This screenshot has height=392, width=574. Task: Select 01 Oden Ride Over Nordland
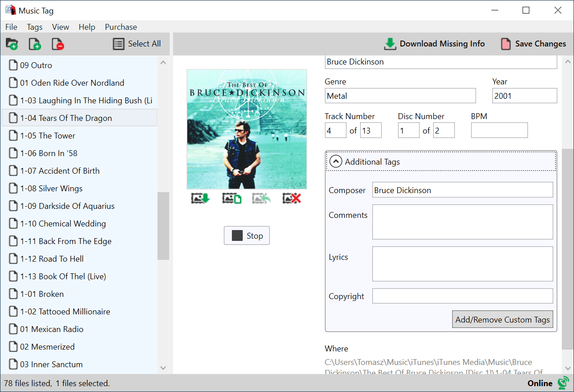tap(79, 83)
